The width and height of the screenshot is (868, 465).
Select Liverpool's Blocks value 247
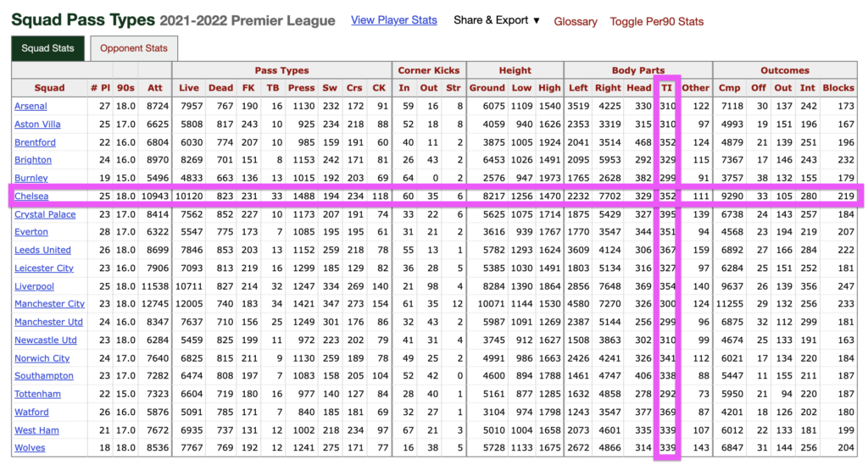[845, 286]
